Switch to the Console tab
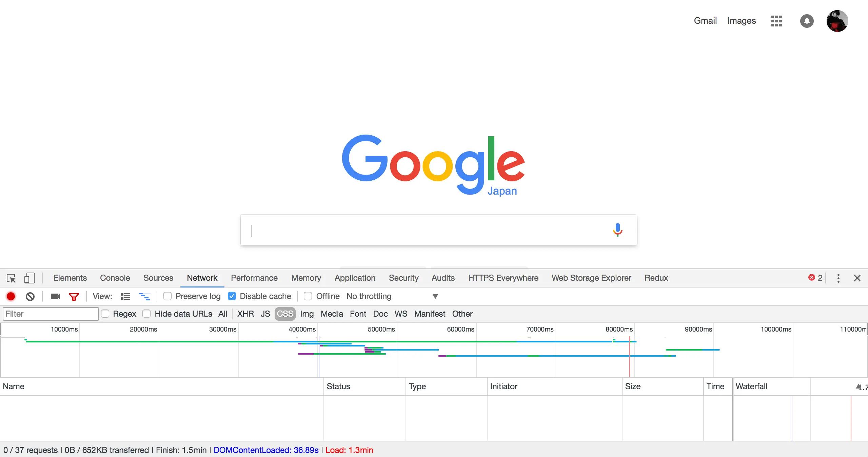Viewport: 868px width, 457px height. [x=115, y=278]
